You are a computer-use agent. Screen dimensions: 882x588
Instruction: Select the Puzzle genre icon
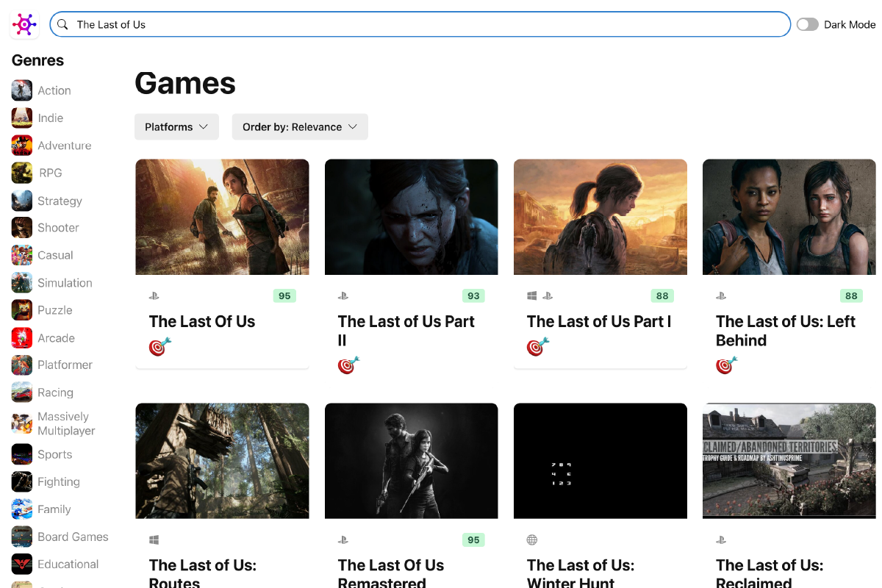22,310
